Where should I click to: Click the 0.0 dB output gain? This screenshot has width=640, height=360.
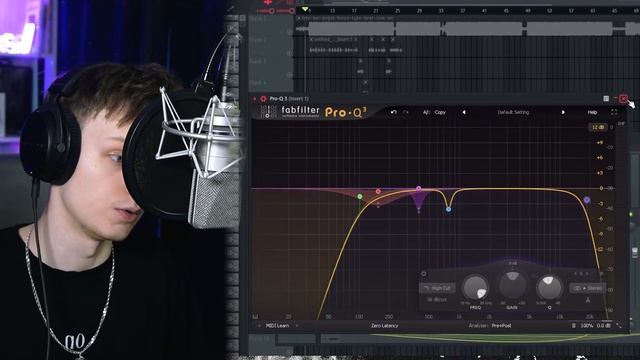(x=604, y=326)
